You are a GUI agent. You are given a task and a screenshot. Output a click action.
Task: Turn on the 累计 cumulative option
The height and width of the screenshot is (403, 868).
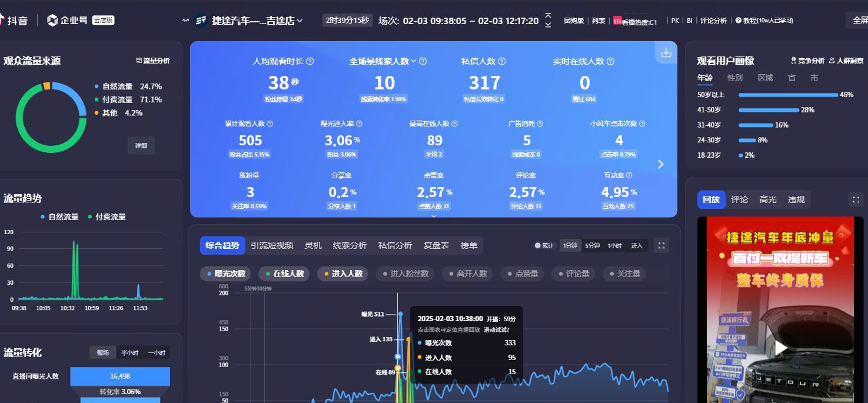pyautogui.click(x=544, y=245)
